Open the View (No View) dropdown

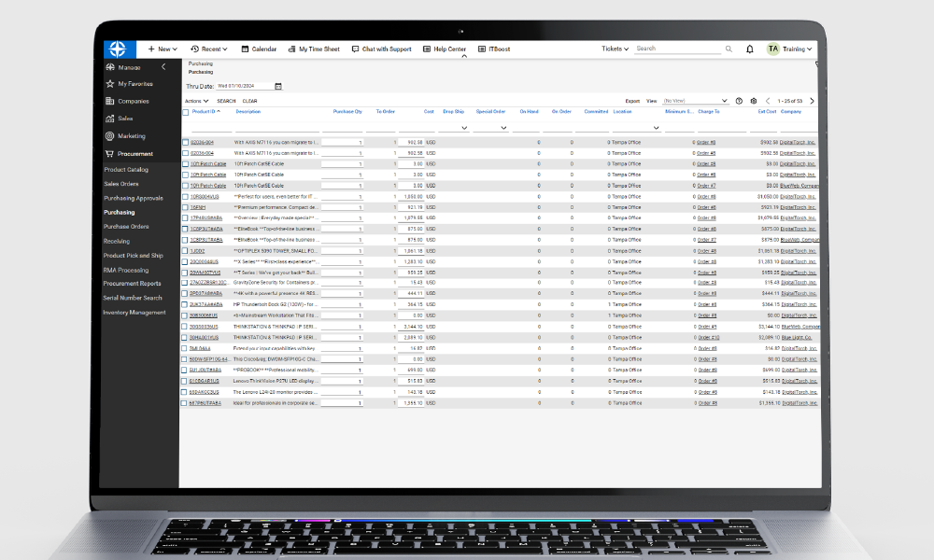click(695, 101)
